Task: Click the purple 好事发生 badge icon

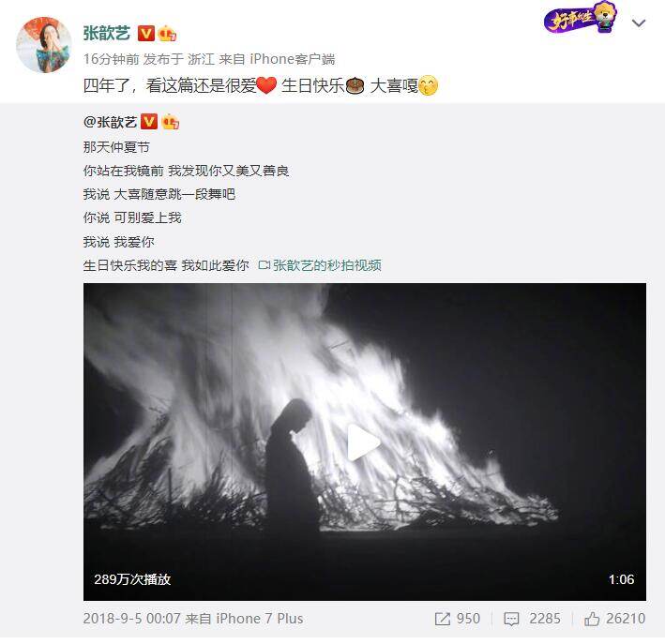Action: point(580,18)
